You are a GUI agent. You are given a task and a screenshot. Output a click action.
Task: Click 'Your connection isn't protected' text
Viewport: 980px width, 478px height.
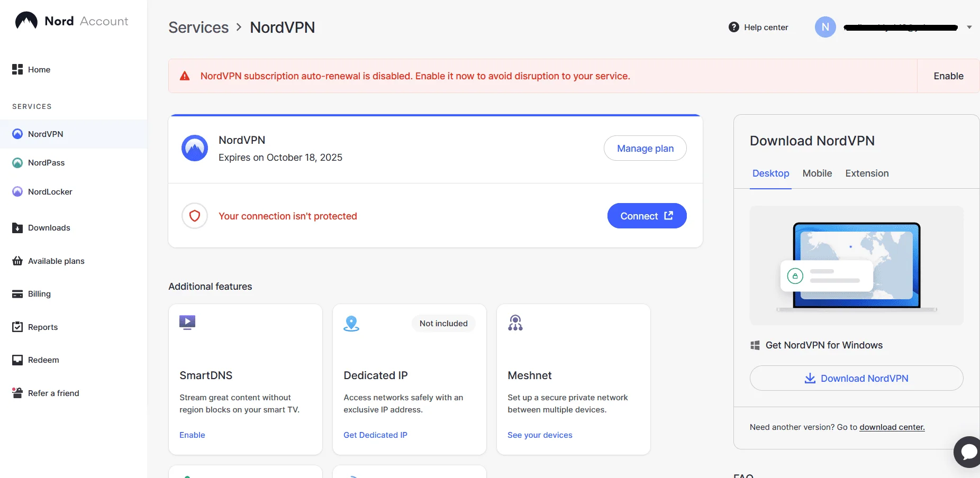tap(288, 216)
